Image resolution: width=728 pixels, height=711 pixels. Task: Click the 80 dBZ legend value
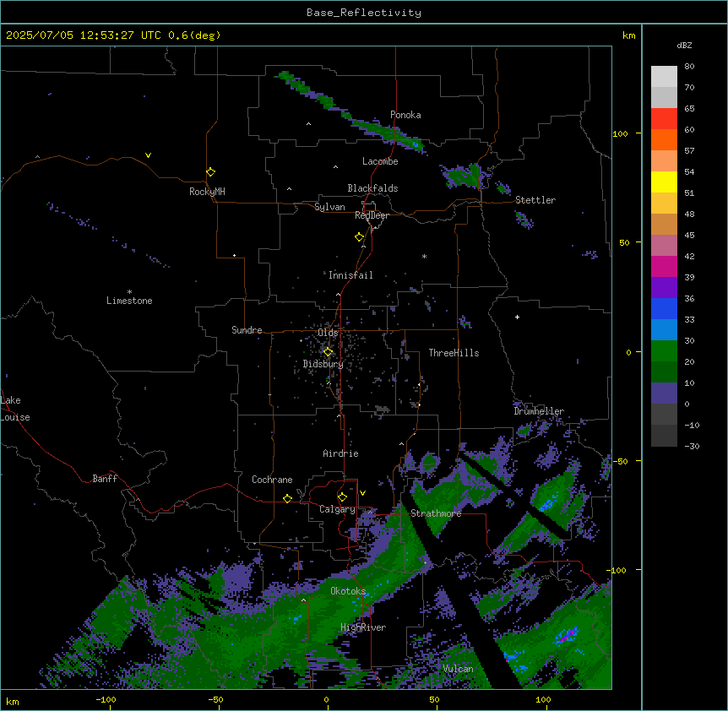(x=689, y=67)
